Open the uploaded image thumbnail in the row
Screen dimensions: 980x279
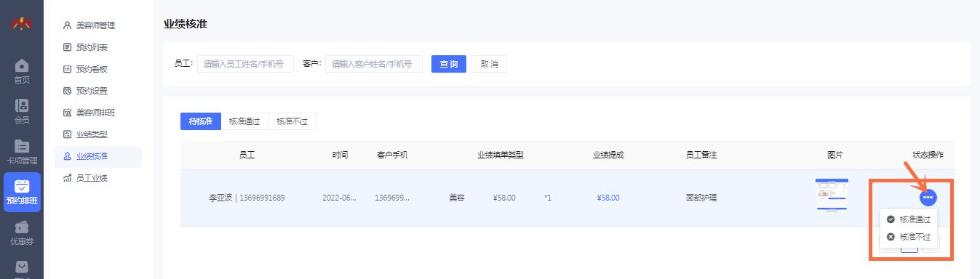(x=832, y=195)
